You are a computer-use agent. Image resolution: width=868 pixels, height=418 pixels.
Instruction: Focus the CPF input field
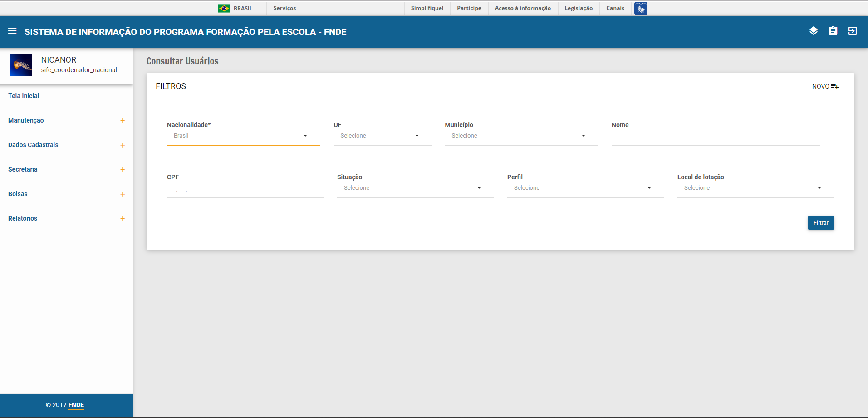[x=245, y=191]
